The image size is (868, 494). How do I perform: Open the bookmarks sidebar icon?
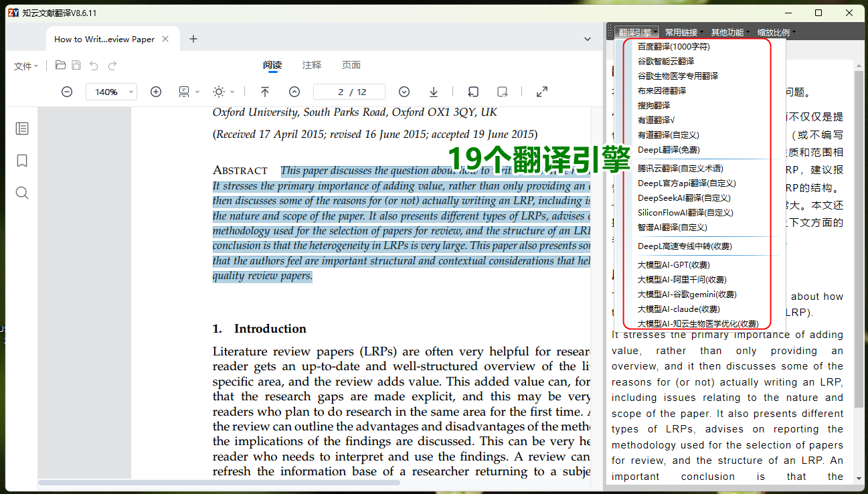click(22, 161)
